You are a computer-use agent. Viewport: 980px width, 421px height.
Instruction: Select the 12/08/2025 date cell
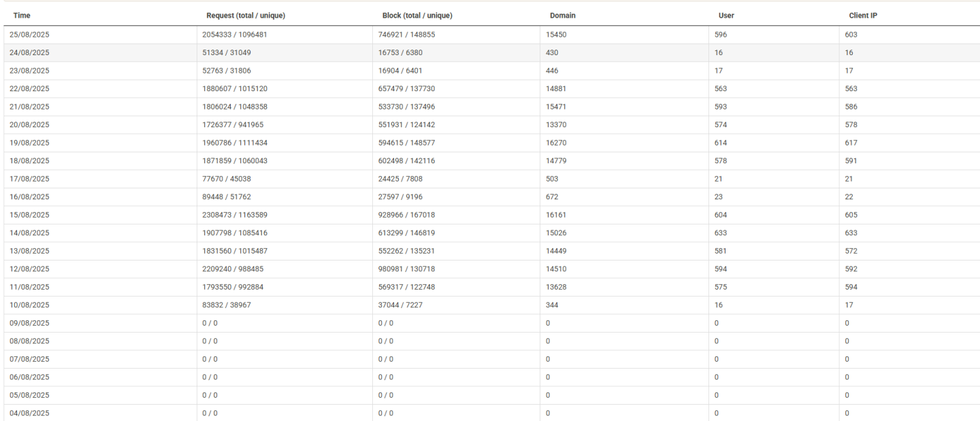pos(29,269)
